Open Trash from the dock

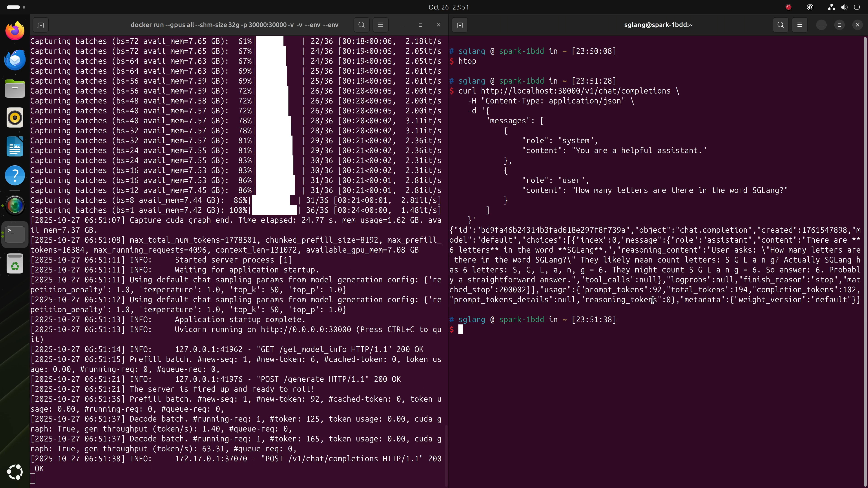click(x=15, y=264)
